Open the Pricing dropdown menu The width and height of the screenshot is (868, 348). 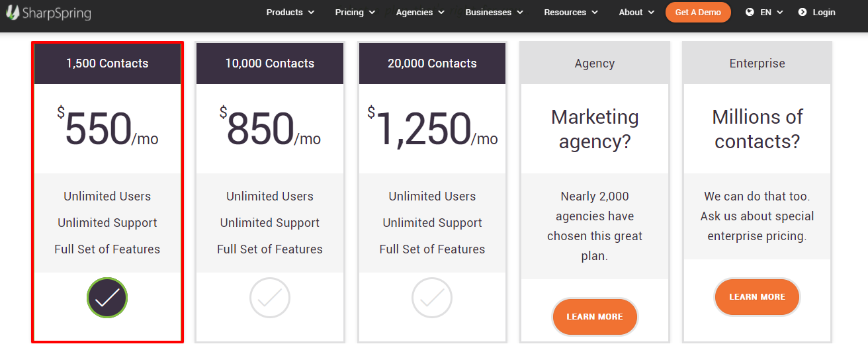355,12
